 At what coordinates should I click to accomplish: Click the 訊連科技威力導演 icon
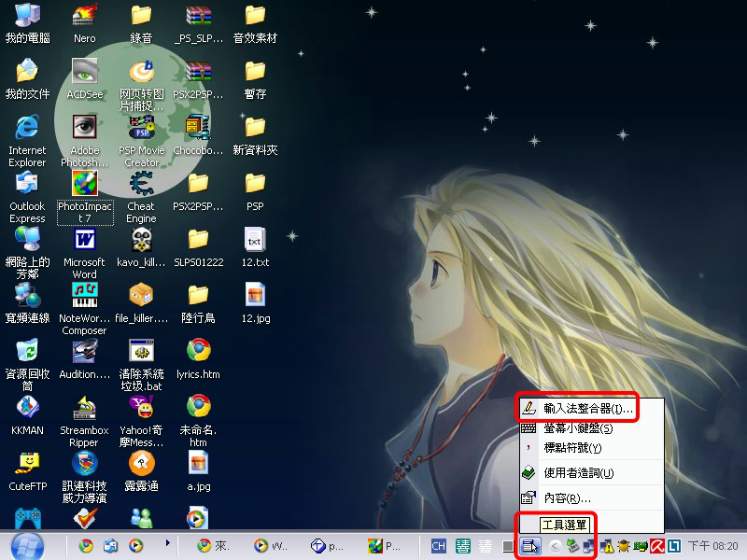pyautogui.click(x=84, y=478)
